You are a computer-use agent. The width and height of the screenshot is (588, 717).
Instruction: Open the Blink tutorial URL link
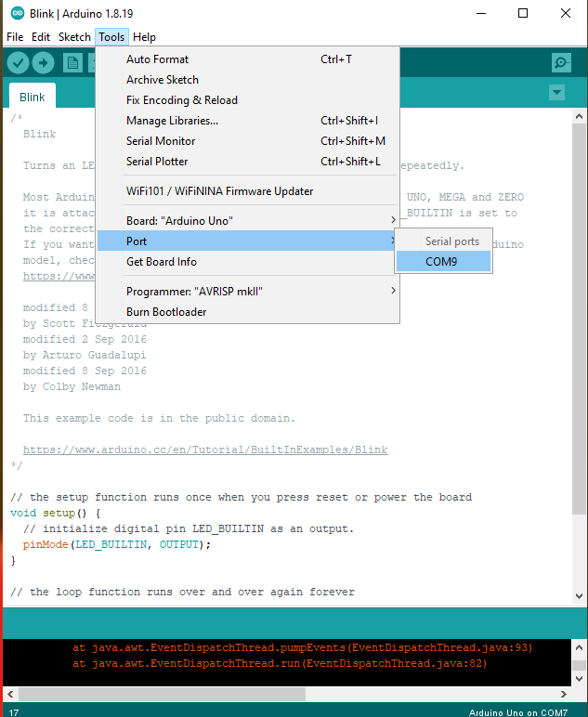[205, 450]
